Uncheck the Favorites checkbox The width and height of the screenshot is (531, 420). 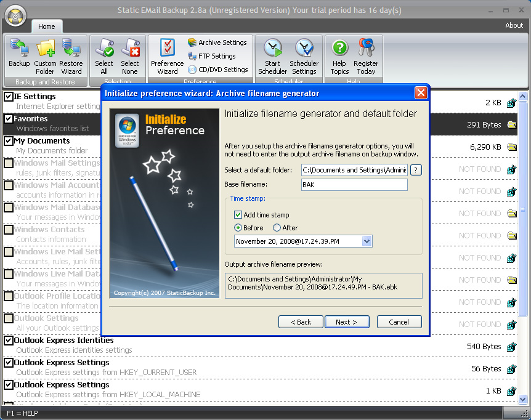tap(9, 118)
